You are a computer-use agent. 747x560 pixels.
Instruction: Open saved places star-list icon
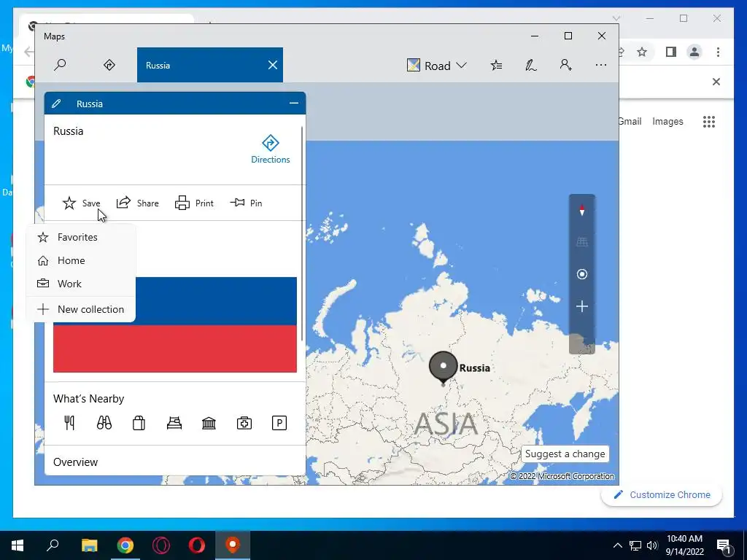tap(496, 65)
